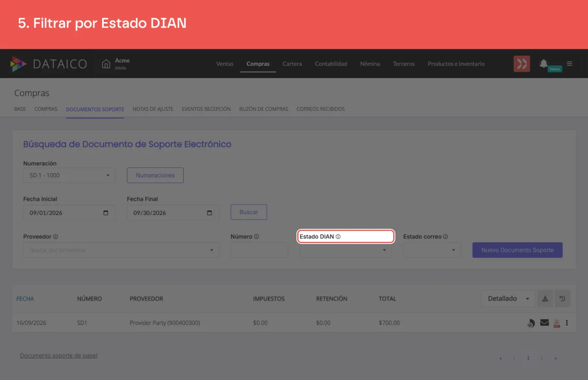
Task: Click the info icon next to Estado correo
Action: [x=446, y=237]
